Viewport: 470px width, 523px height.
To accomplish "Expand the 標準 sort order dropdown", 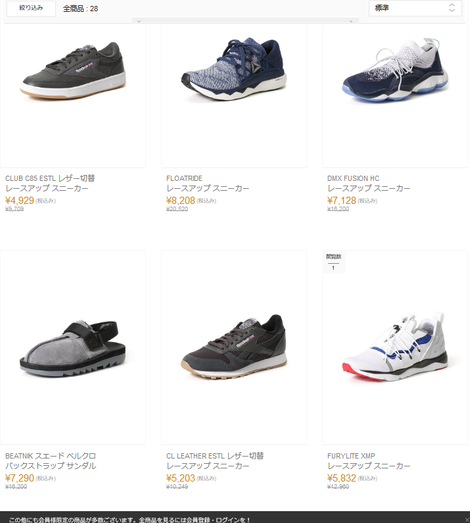I will [x=415, y=8].
